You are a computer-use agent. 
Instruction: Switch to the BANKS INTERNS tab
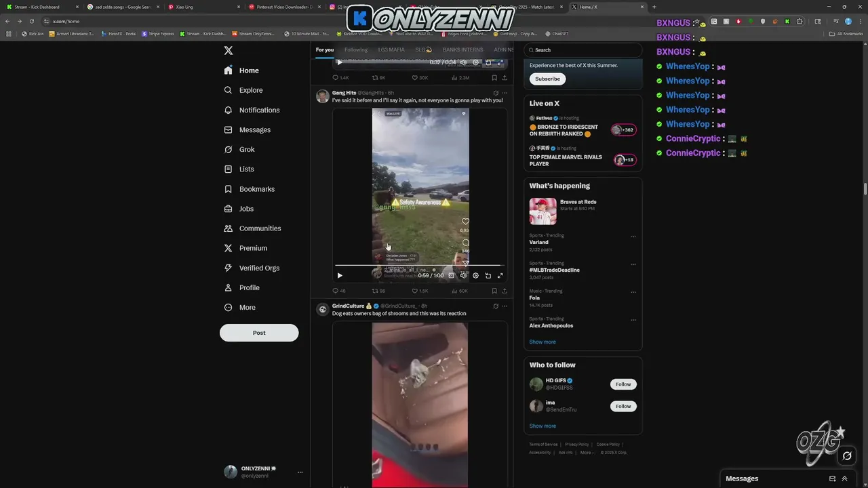(x=463, y=49)
